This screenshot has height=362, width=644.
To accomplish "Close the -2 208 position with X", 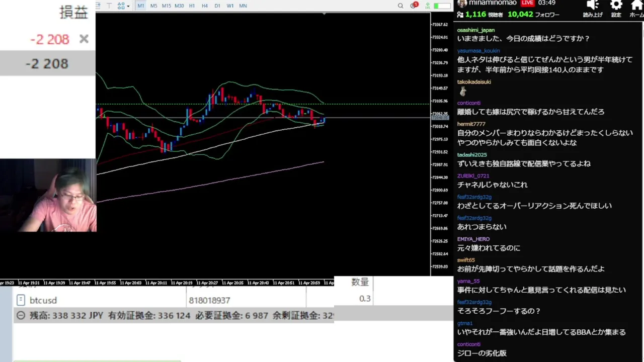I will point(84,39).
